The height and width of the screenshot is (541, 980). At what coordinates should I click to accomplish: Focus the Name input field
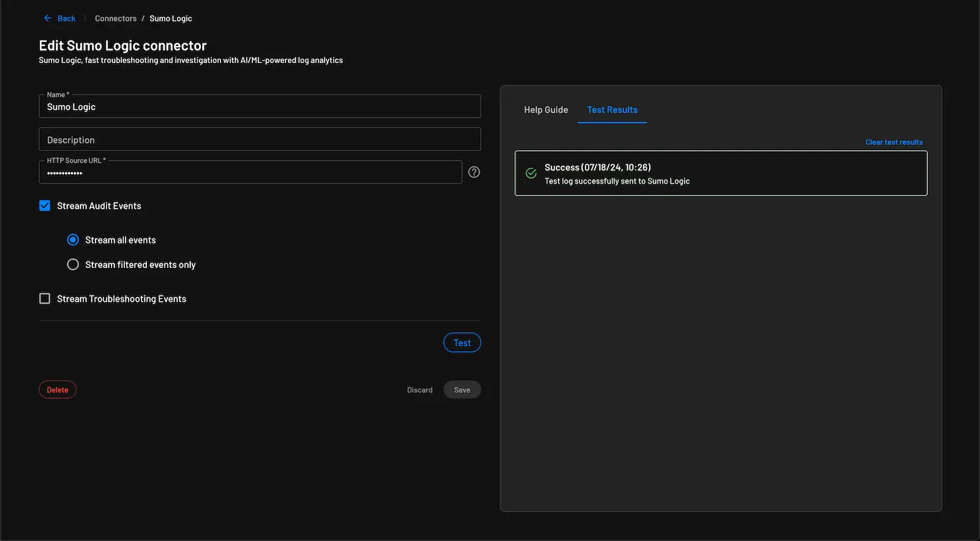click(260, 106)
